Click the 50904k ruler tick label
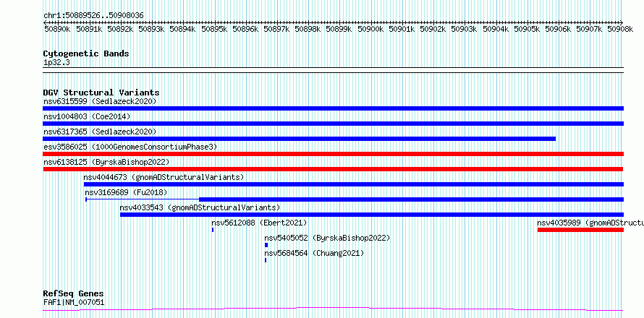Screen dimensions: 644x318 point(495,29)
